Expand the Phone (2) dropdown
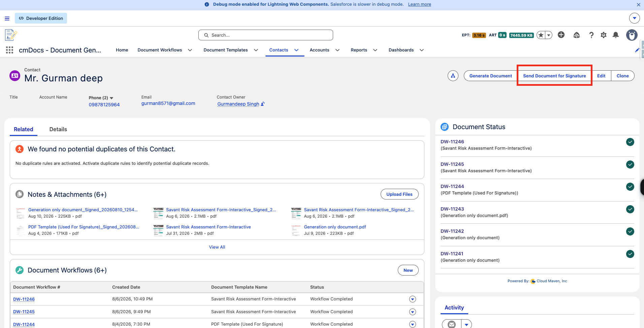Screen dimensions: 644x328 [111, 98]
